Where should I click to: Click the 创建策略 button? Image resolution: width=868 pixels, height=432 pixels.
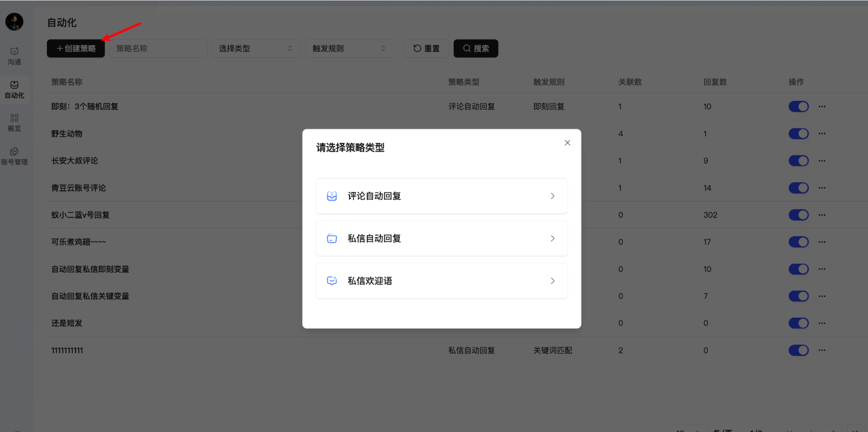pyautogui.click(x=76, y=49)
